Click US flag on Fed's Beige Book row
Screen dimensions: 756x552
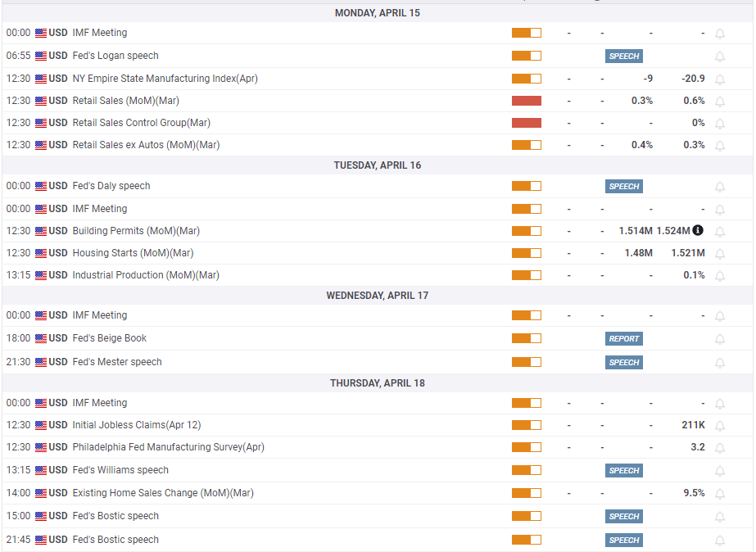pyautogui.click(x=41, y=338)
